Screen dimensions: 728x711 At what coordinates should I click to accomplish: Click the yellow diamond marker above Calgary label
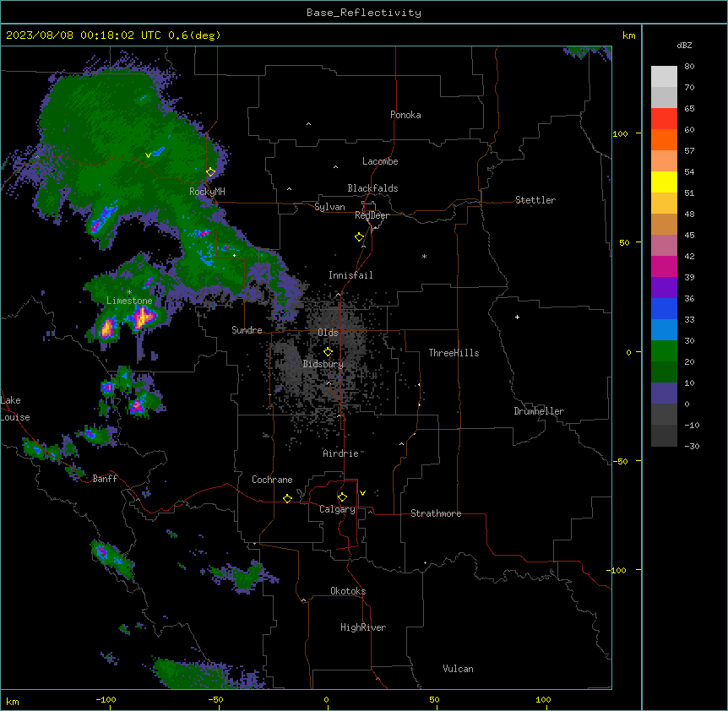pyautogui.click(x=342, y=497)
